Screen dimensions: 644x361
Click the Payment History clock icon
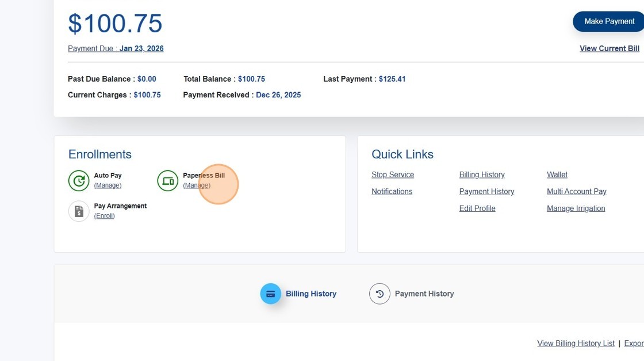(379, 294)
